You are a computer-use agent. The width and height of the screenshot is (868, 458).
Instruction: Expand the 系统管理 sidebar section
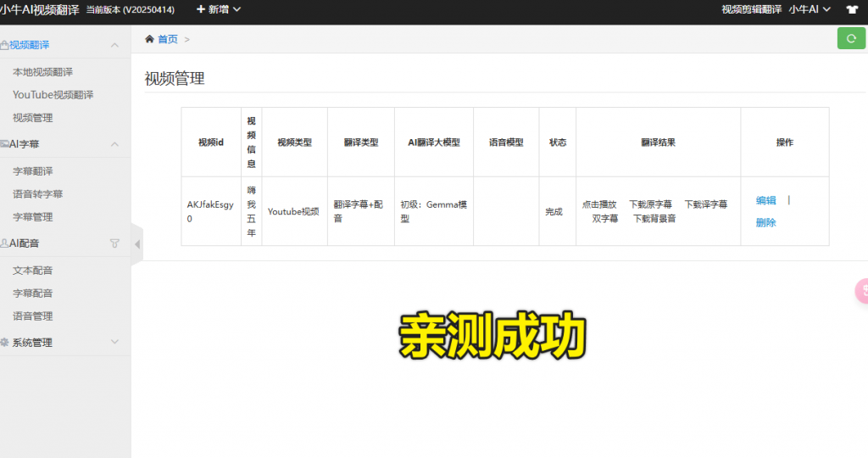[114, 343]
